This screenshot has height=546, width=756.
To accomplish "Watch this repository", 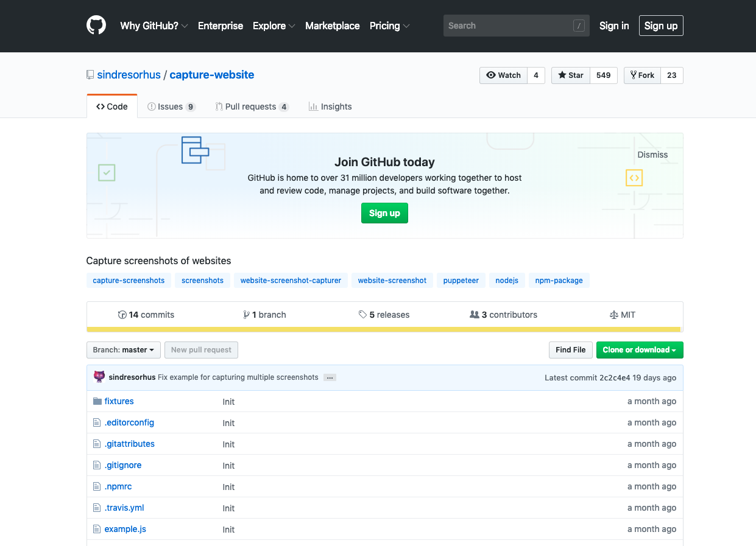I will [x=503, y=75].
